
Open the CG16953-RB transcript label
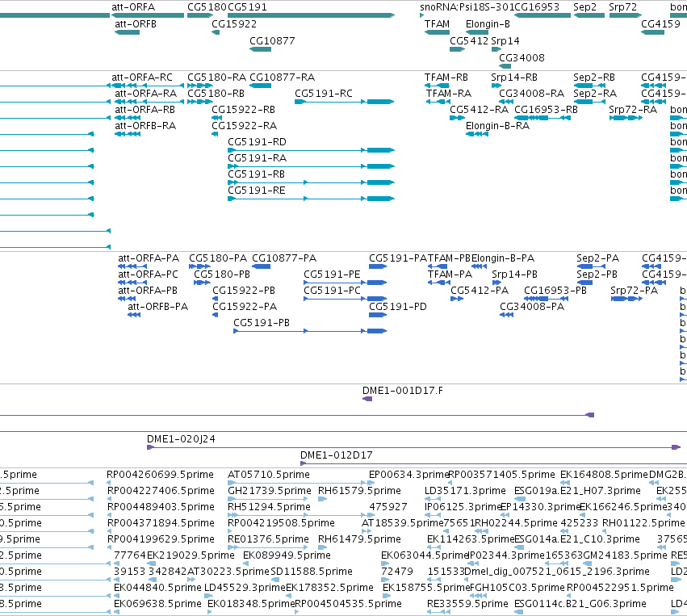[546, 110]
